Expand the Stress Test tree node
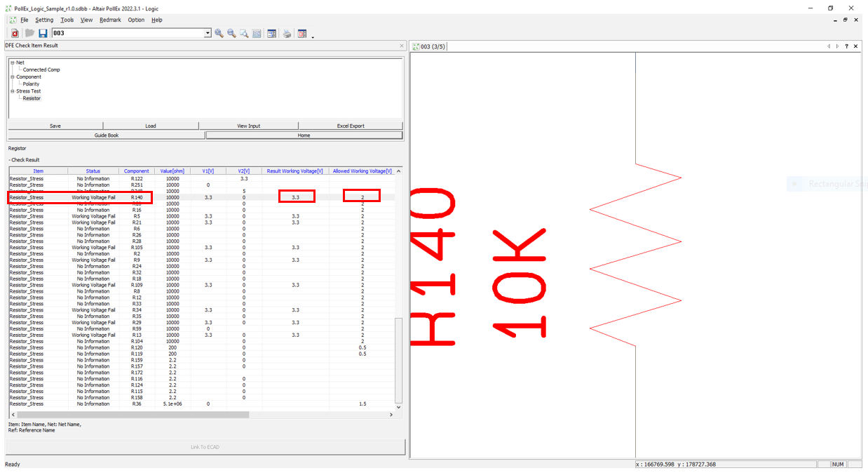 click(x=12, y=91)
